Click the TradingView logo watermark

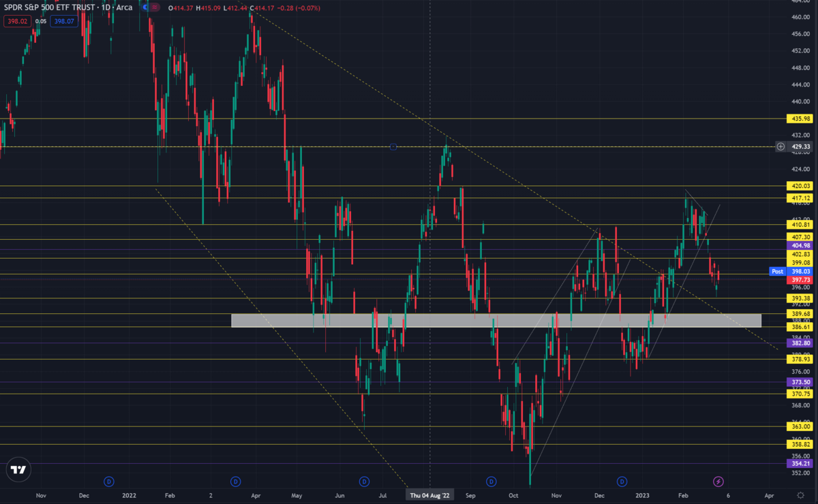(18, 470)
